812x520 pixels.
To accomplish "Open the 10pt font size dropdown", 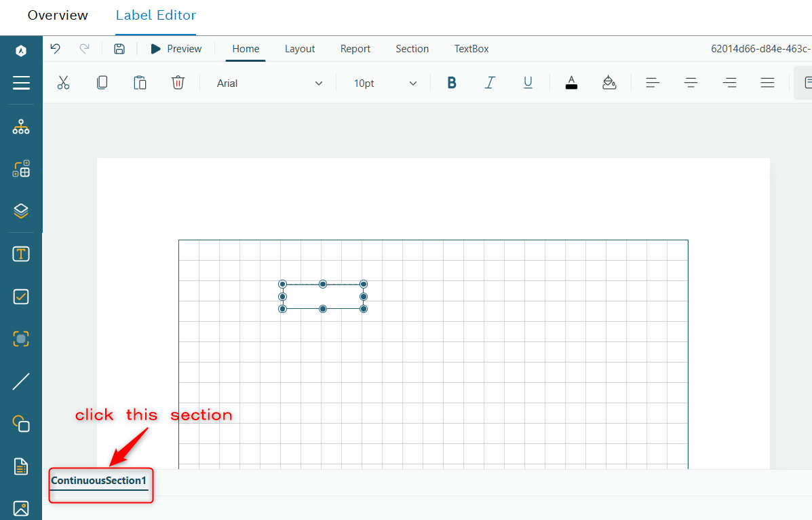I will 385,83.
